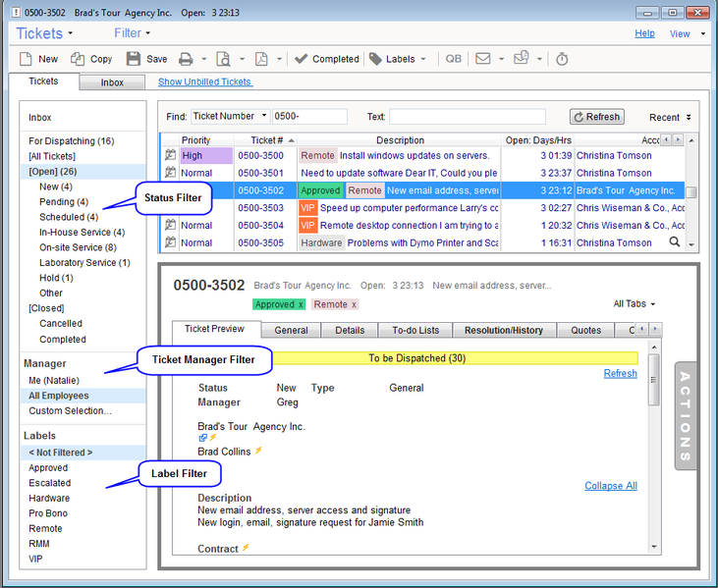
Task: Save the ticket with the floppy disk icon
Action: (x=134, y=59)
